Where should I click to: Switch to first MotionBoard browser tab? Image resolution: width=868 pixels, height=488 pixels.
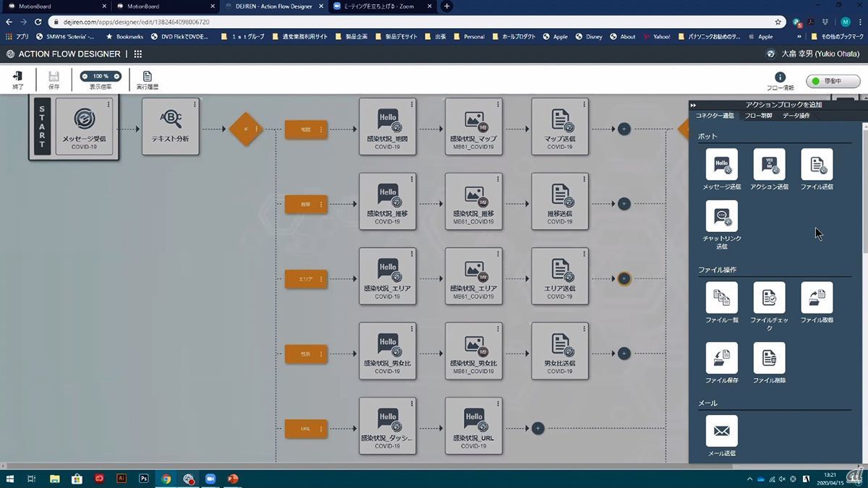point(57,7)
